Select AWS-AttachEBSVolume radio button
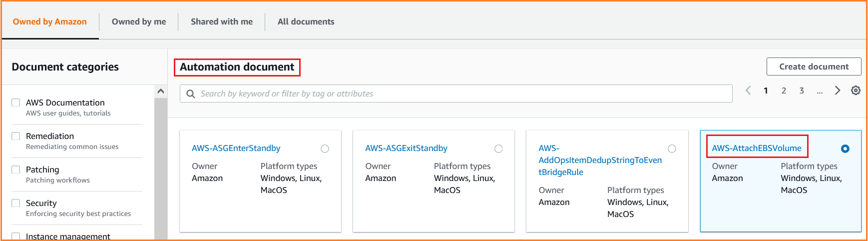This screenshot has width=868, height=241. pyautogui.click(x=845, y=148)
